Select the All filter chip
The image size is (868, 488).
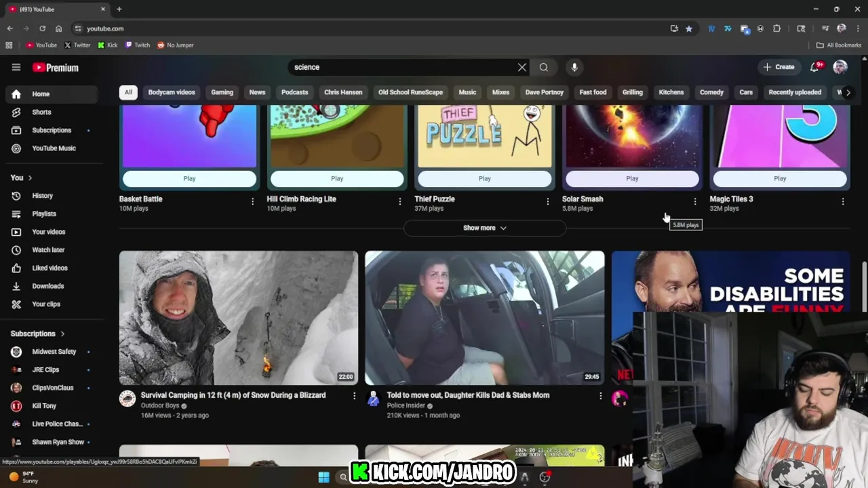[128, 92]
